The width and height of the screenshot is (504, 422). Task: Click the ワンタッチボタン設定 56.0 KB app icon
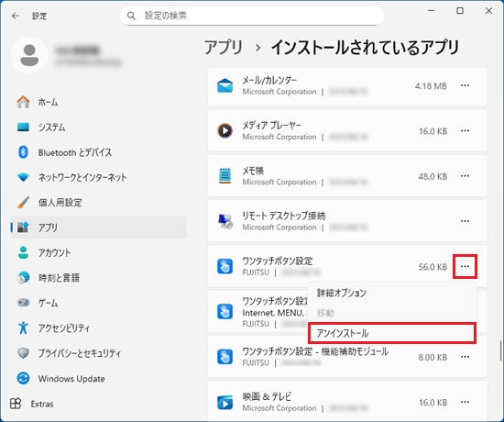coord(225,267)
